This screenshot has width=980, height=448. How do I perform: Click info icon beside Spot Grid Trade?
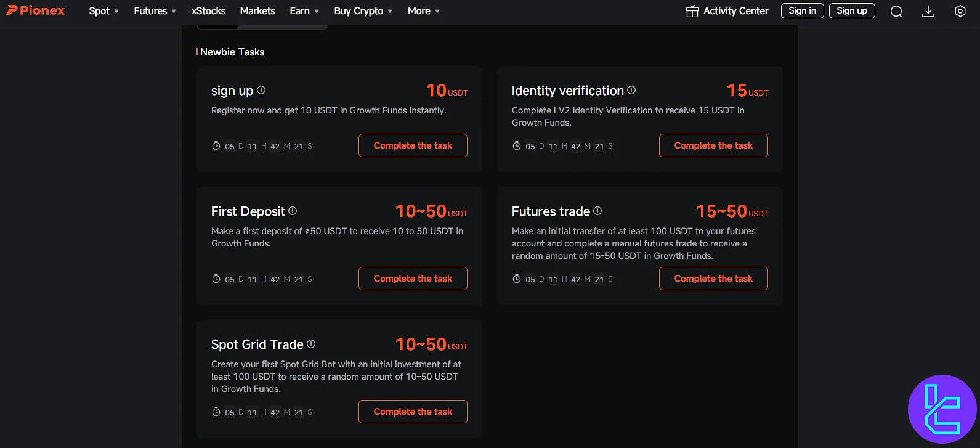coord(311,344)
